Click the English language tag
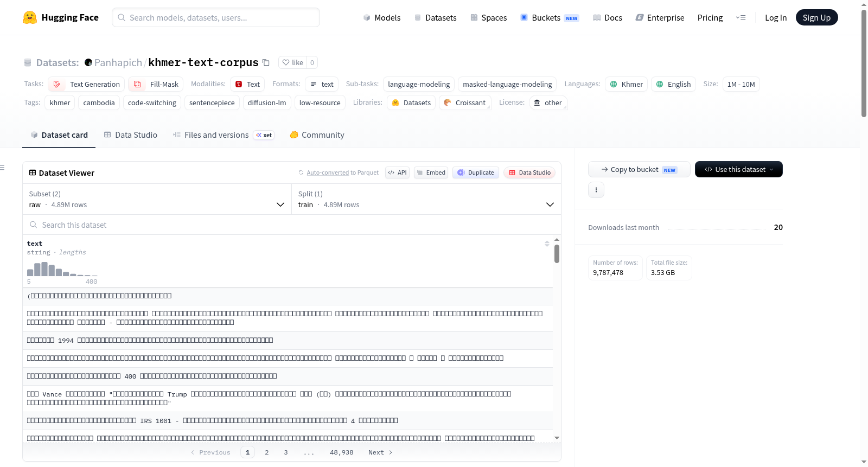 pos(673,84)
